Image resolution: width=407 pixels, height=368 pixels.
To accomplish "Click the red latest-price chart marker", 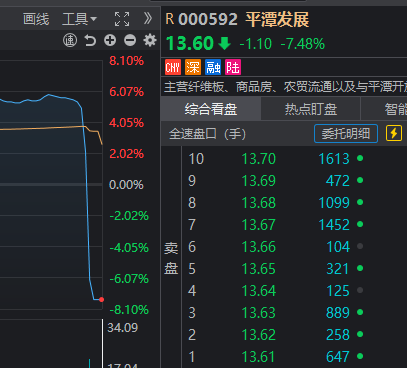I will (x=101, y=299).
